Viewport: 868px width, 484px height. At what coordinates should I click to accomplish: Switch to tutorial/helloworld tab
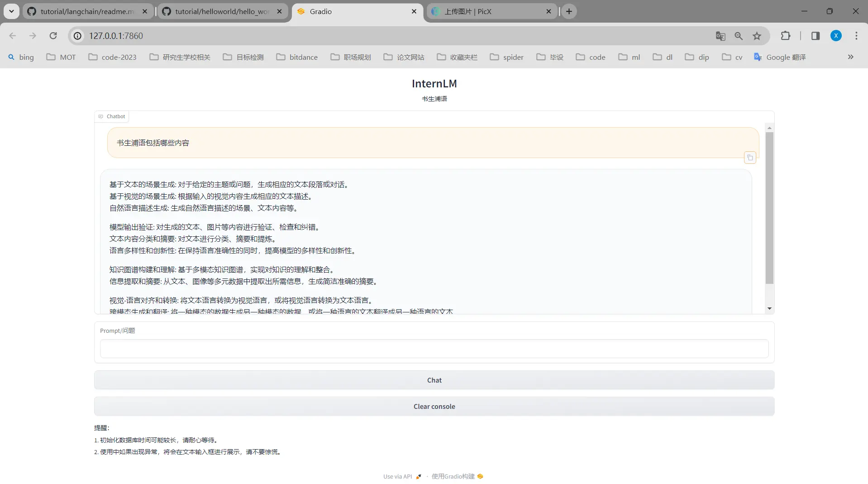click(x=223, y=11)
